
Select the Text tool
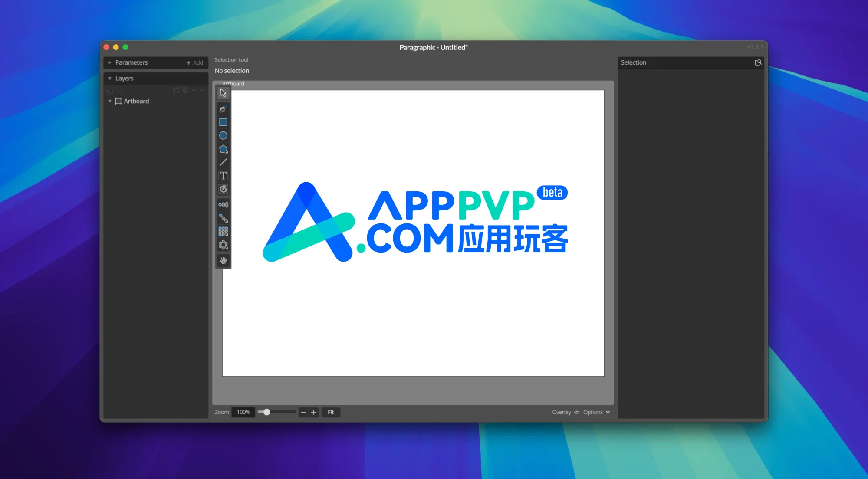223,176
